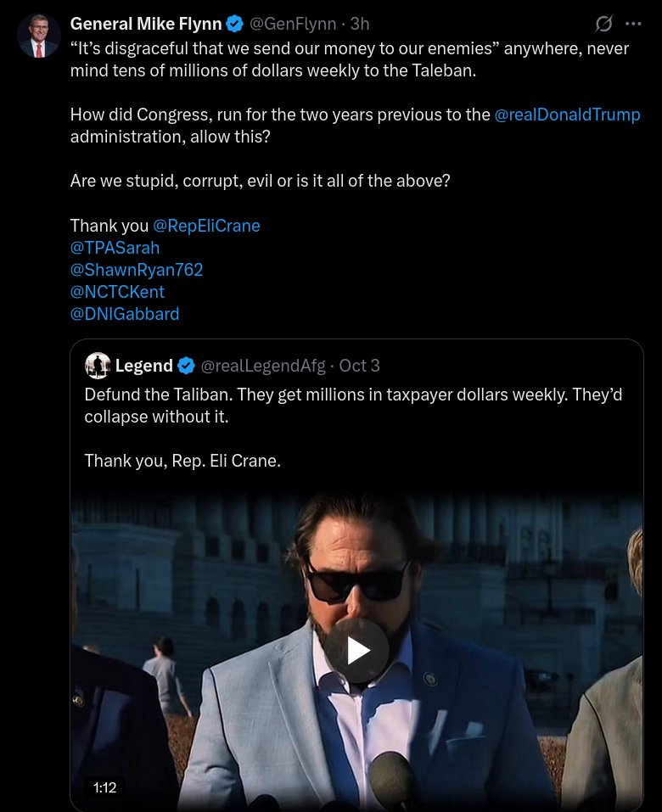Open the three-dot more options menu
This screenshot has height=812, width=662.
[633, 24]
